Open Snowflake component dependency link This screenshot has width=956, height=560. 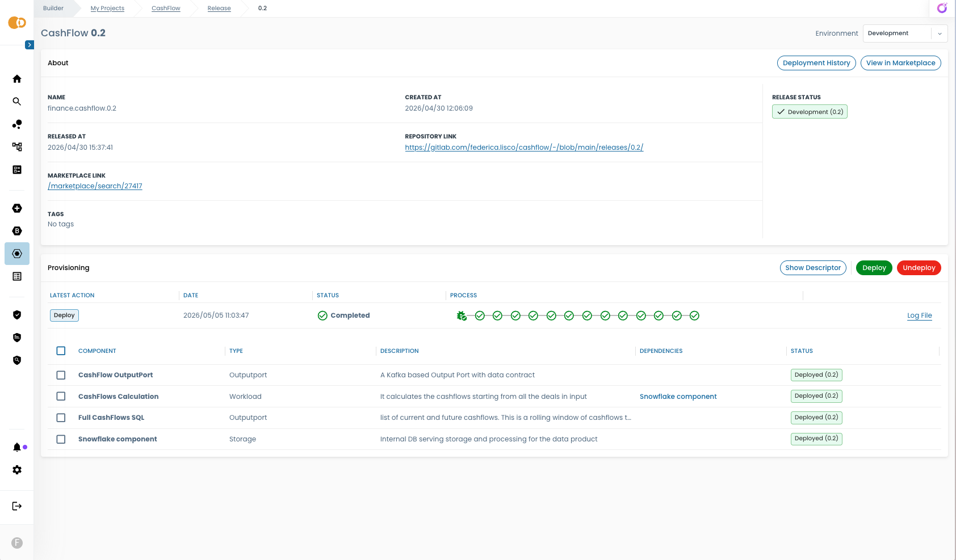tap(678, 397)
